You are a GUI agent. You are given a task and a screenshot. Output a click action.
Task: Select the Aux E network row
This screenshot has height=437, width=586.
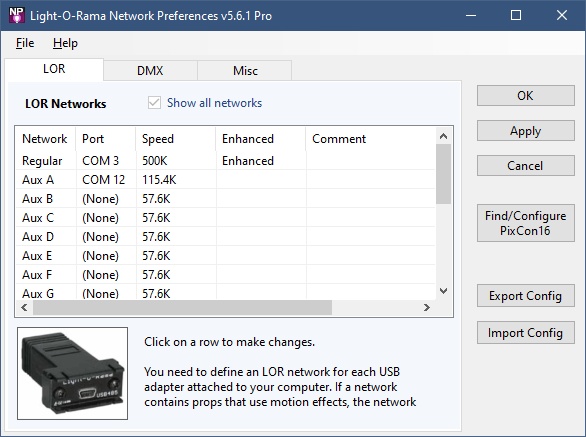pyautogui.click(x=226, y=256)
